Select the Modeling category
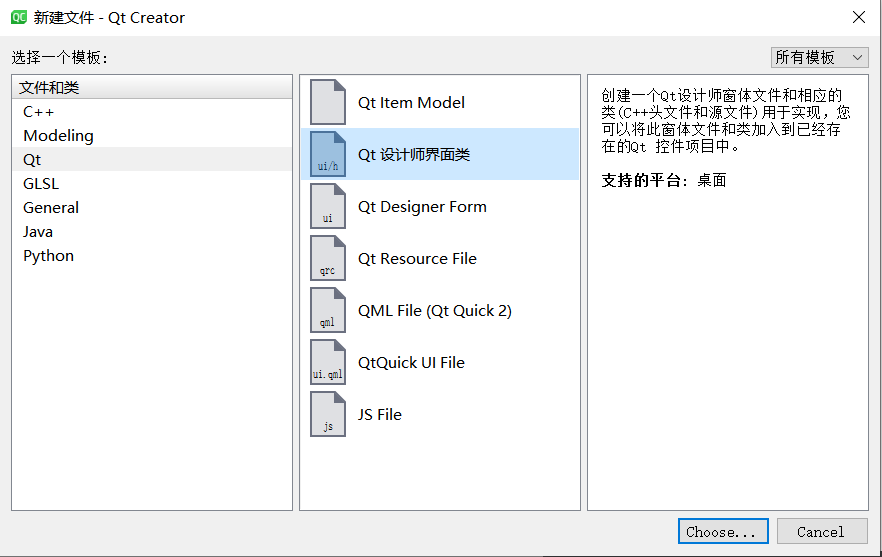The height and width of the screenshot is (557, 882). (58, 136)
